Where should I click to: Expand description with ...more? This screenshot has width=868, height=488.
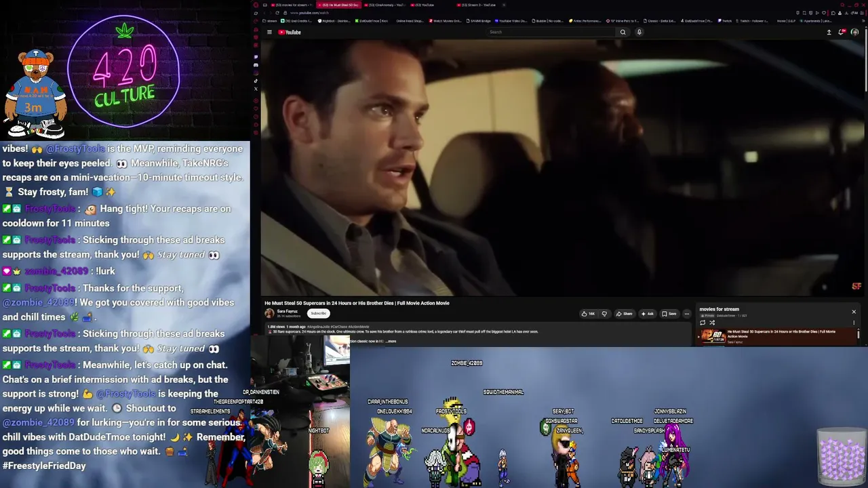(391, 341)
